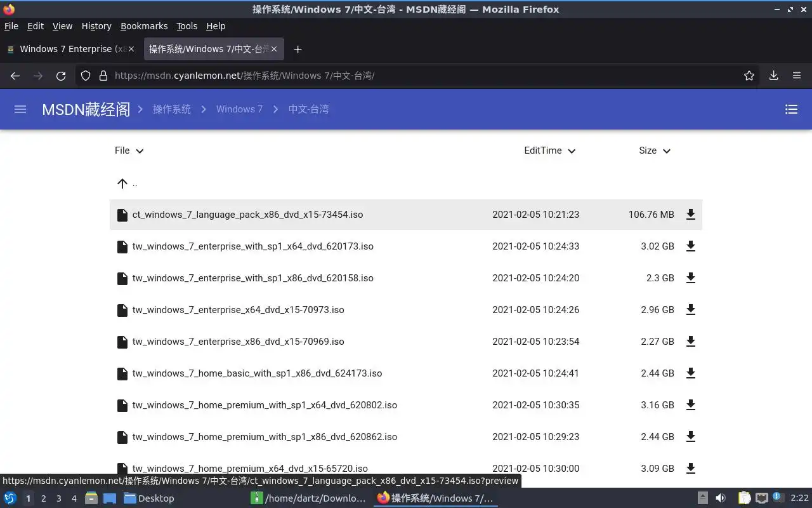Click the 3.02 GB size cell
This screenshot has width=812, height=508.
[x=657, y=246]
